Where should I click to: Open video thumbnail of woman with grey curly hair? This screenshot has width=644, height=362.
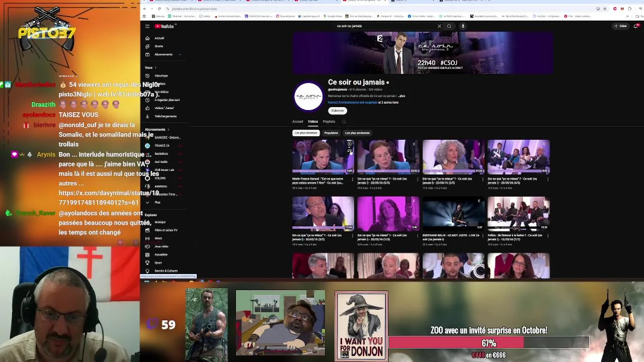click(453, 157)
